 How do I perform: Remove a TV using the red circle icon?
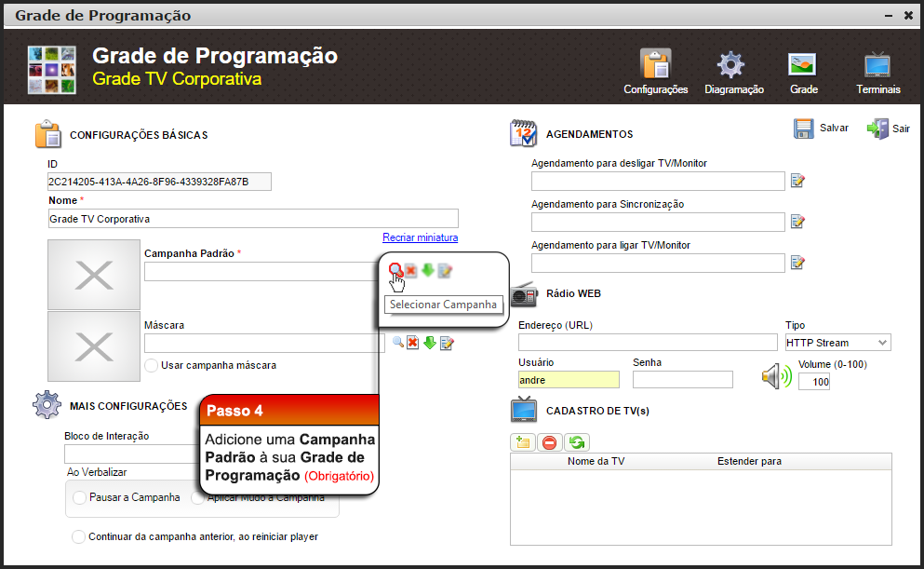pos(549,442)
